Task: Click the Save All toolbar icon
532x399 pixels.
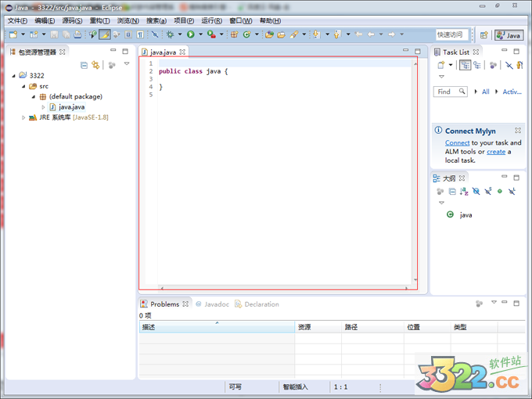Action: pos(66,34)
